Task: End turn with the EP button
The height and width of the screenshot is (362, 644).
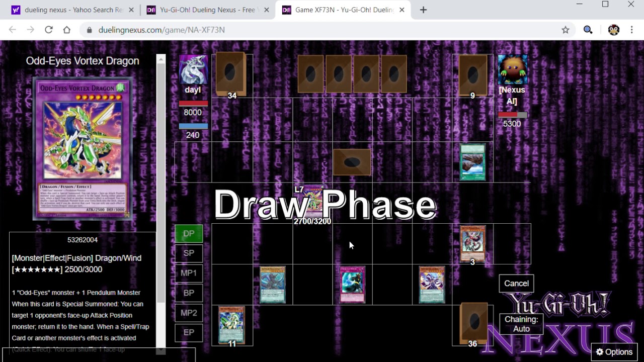Action: point(189,332)
